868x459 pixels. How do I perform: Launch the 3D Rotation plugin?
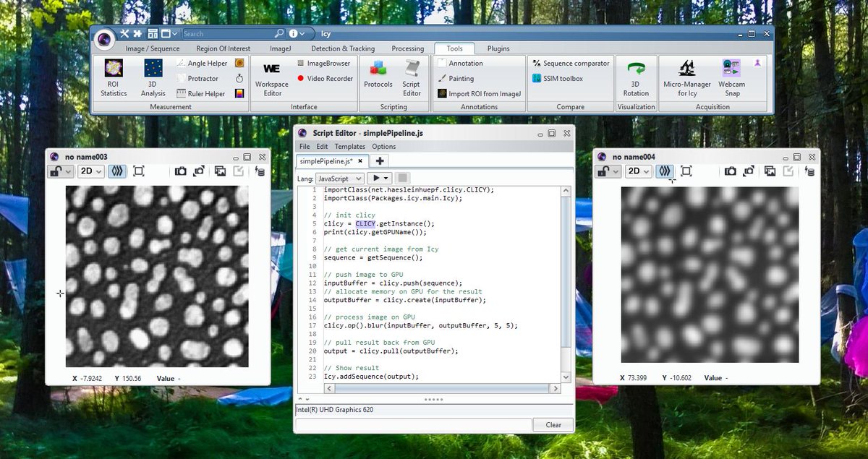636,78
